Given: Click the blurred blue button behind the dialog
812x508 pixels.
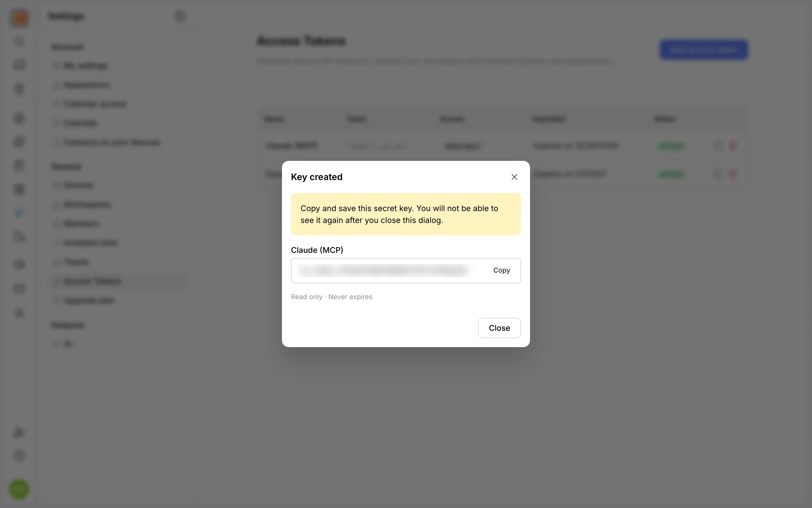Looking at the screenshot, I should (704, 50).
